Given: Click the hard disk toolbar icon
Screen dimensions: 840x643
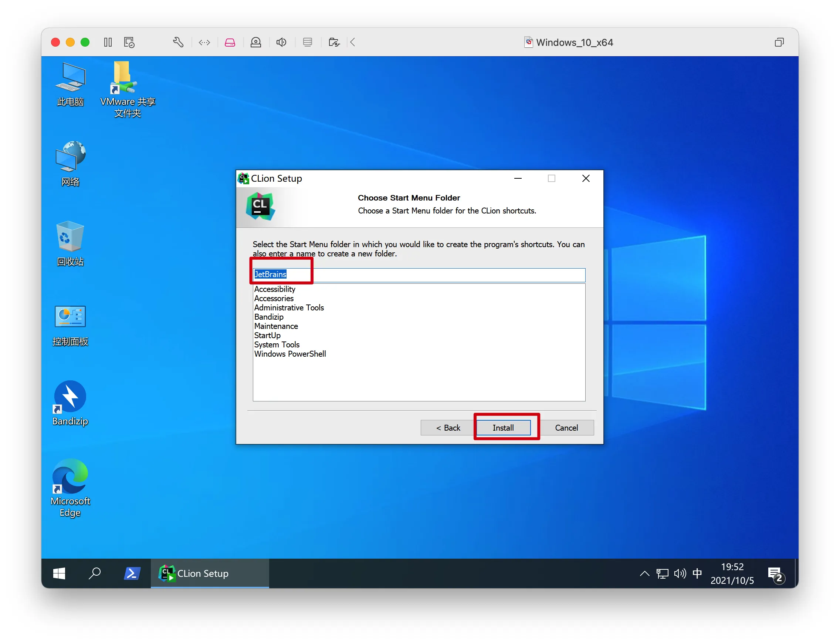Looking at the screenshot, I should [x=230, y=42].
